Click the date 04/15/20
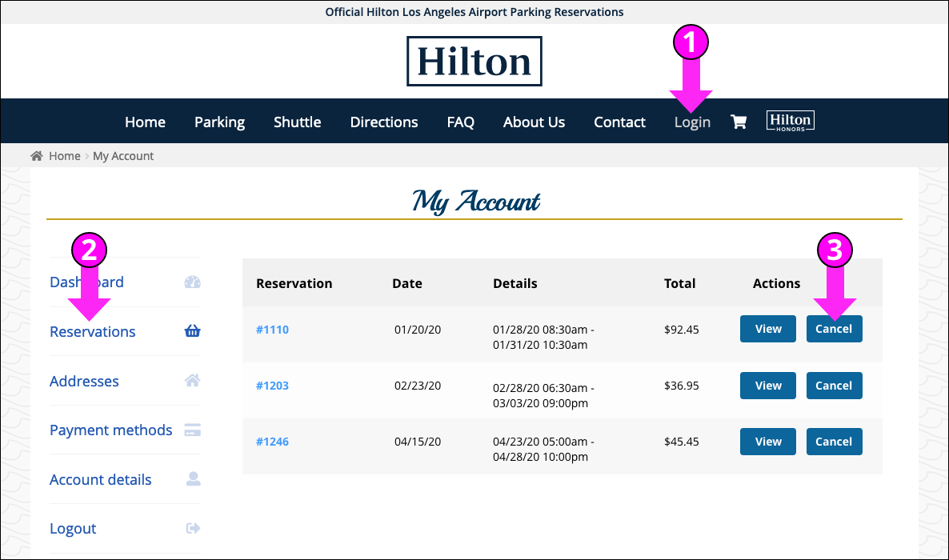 click(x=418, y=442)
